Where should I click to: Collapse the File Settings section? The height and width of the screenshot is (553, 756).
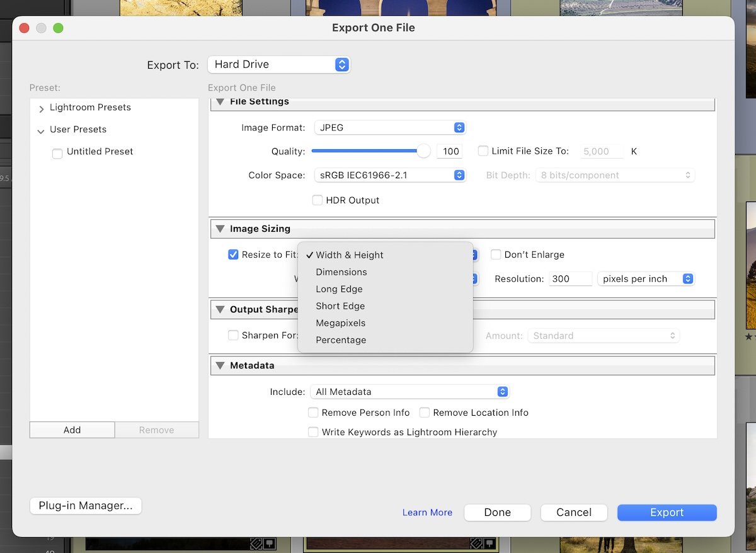(219, 101)
